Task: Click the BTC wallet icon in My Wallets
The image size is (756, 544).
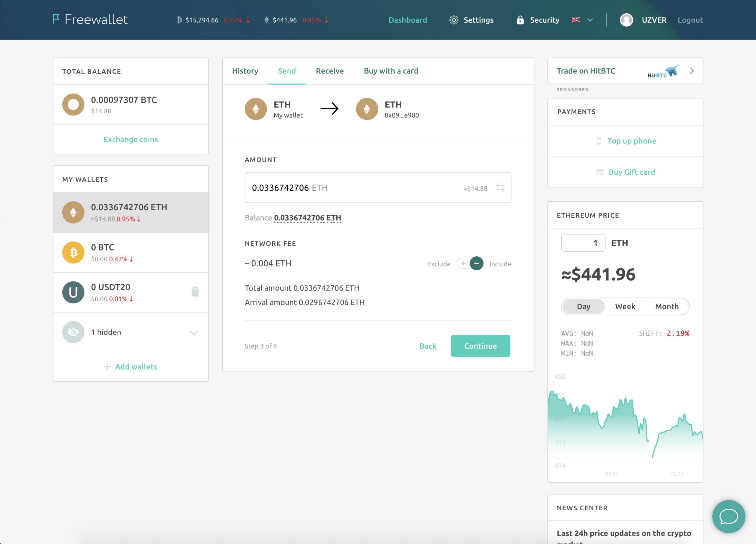Action: (x=73, y=252)
